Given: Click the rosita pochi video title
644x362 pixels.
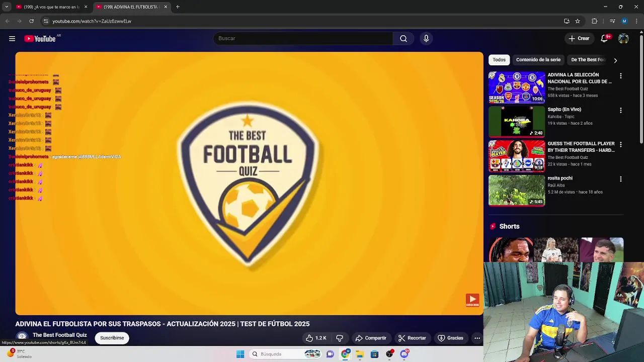Looking at the screenshot, I should coord(560,178).
